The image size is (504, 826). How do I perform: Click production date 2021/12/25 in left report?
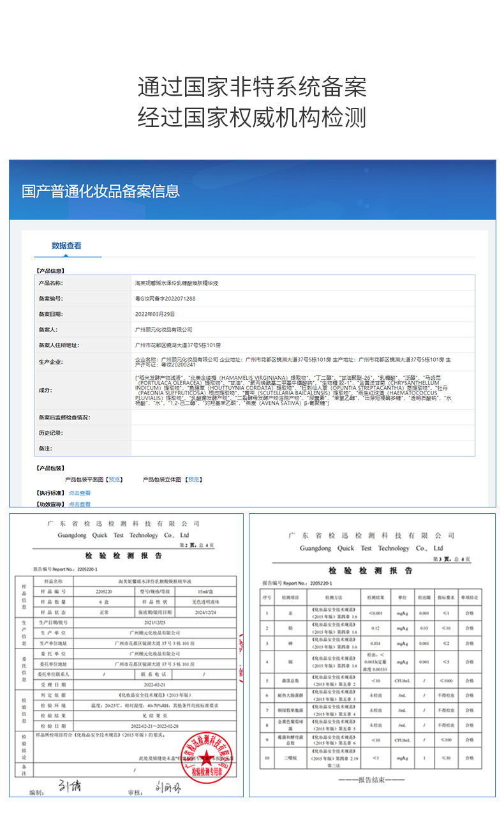pos(154,621)
